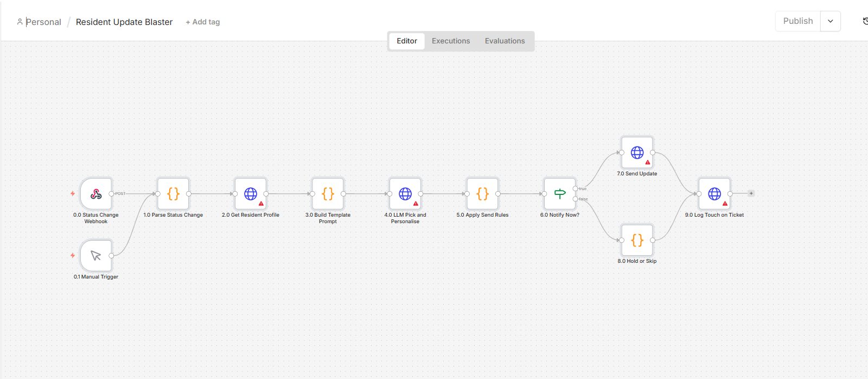Image resolution: width=868 pixels, height=379 pixels.
Task: Open the Build Template Prompt code node
Action: click(x=328, y=194)
